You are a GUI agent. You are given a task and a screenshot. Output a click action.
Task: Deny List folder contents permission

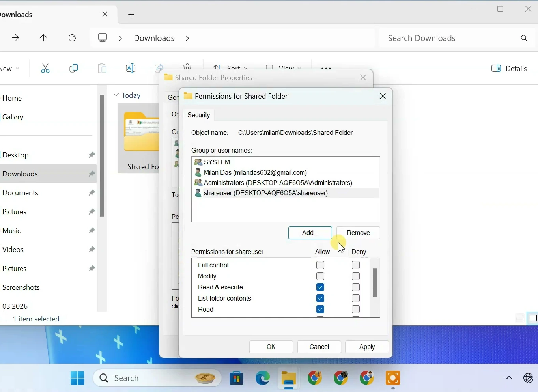point(356,298)
